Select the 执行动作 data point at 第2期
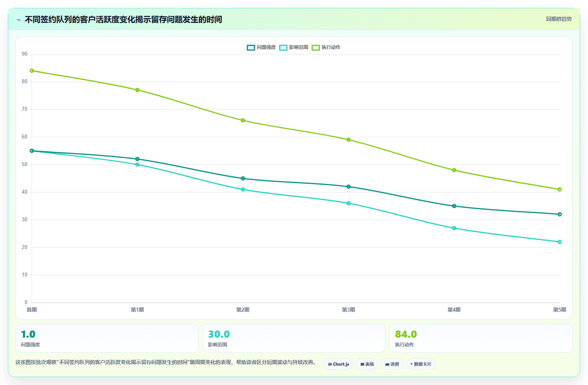This screenshot has height=385, width=588. coord(243,120)
